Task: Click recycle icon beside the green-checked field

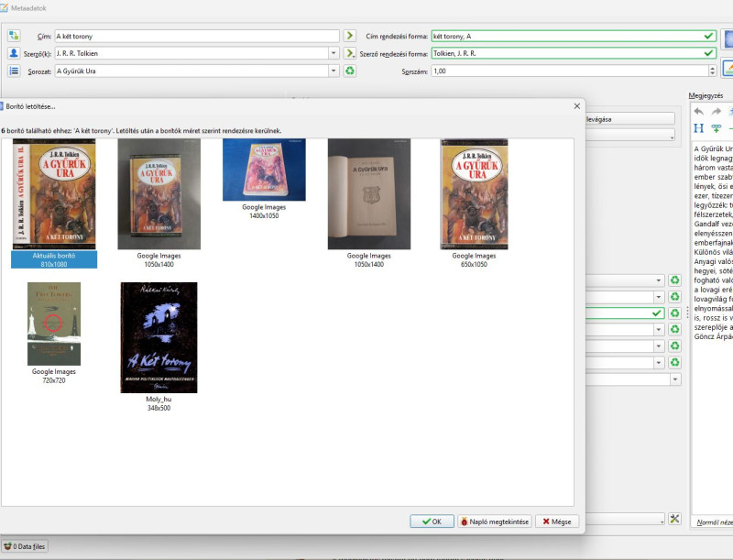Action: [674, 313]
